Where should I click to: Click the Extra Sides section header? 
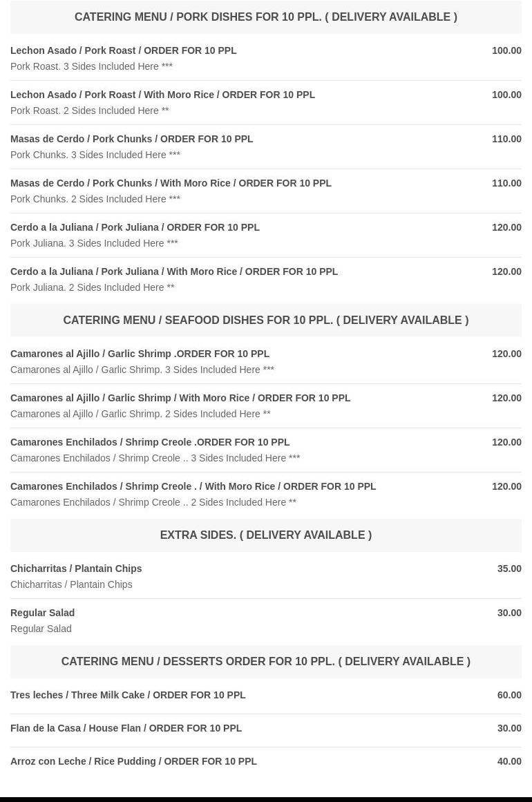(265, 535)
